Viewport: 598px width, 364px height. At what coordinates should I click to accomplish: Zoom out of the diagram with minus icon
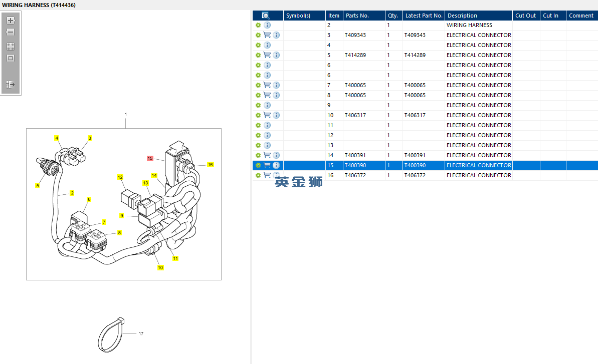[x=11, y=33]
